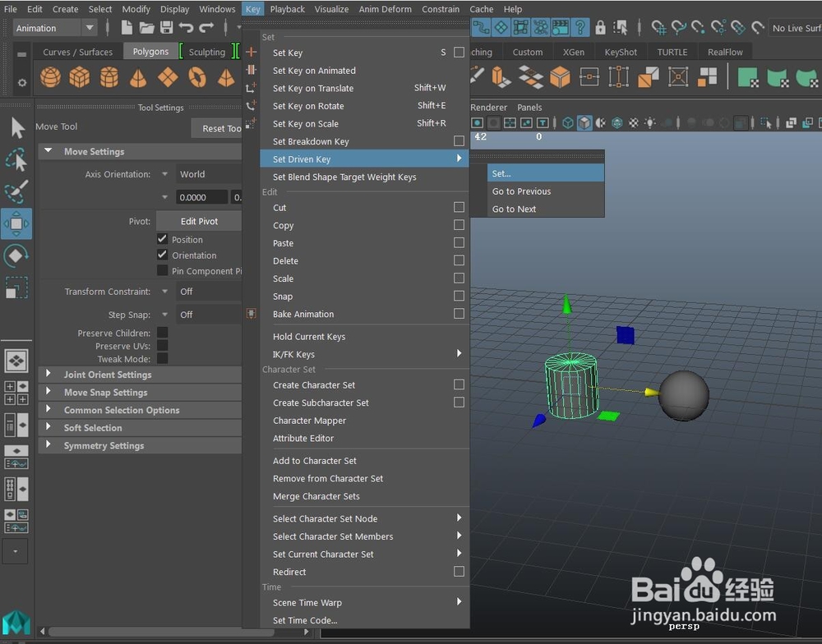Toggle the Position pivot checkbox
The height and width of the screenshot is (644, 822).
coord(163,239)
